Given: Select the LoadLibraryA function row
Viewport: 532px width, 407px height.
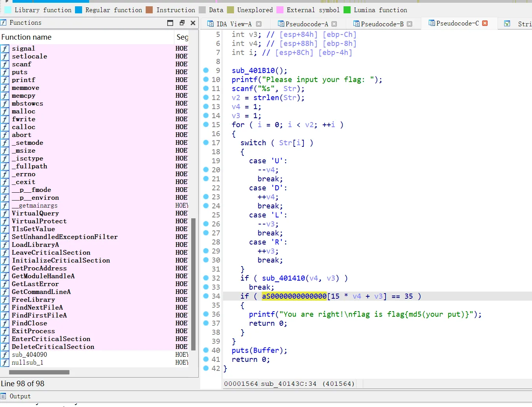Looking at the screenshot, I should [94, 245].
